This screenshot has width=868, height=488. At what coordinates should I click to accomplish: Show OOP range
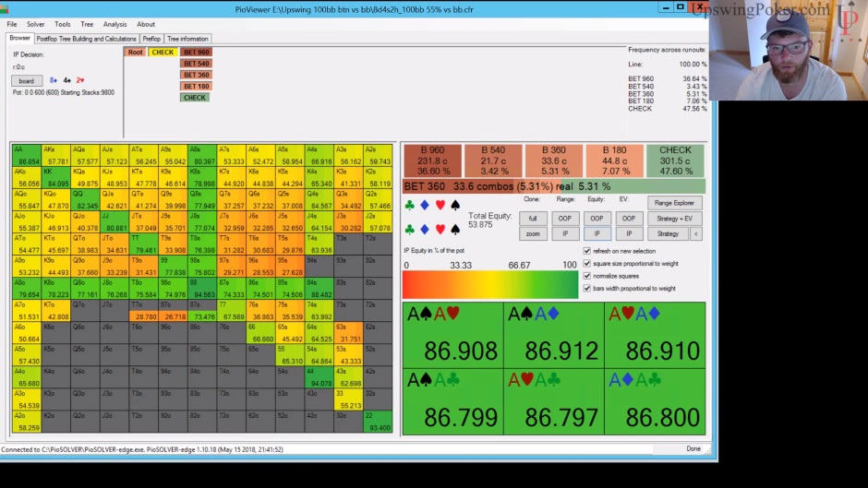pos(564,219)
